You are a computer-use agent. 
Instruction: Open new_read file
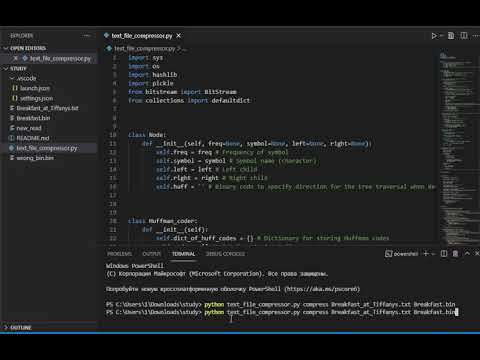click(x=29, y=128)
